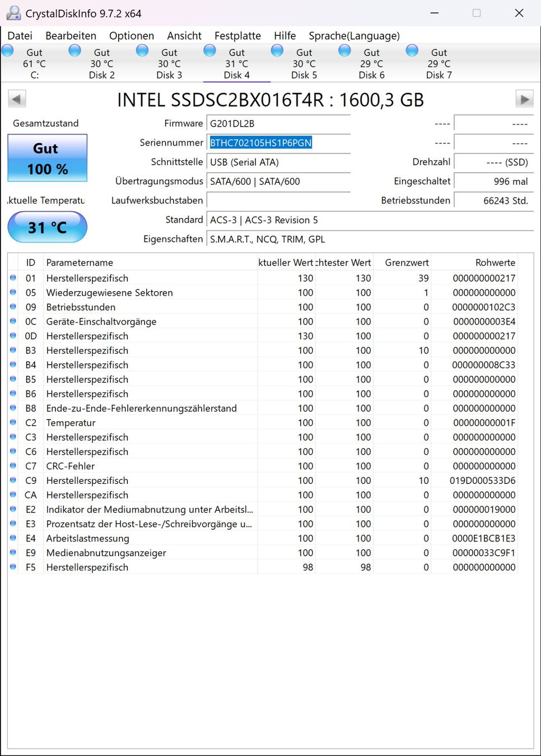Click the serial number field BTHC702105HS1P6PGN
The width and height of the screenshot is (541, 756).
[278, 143]
